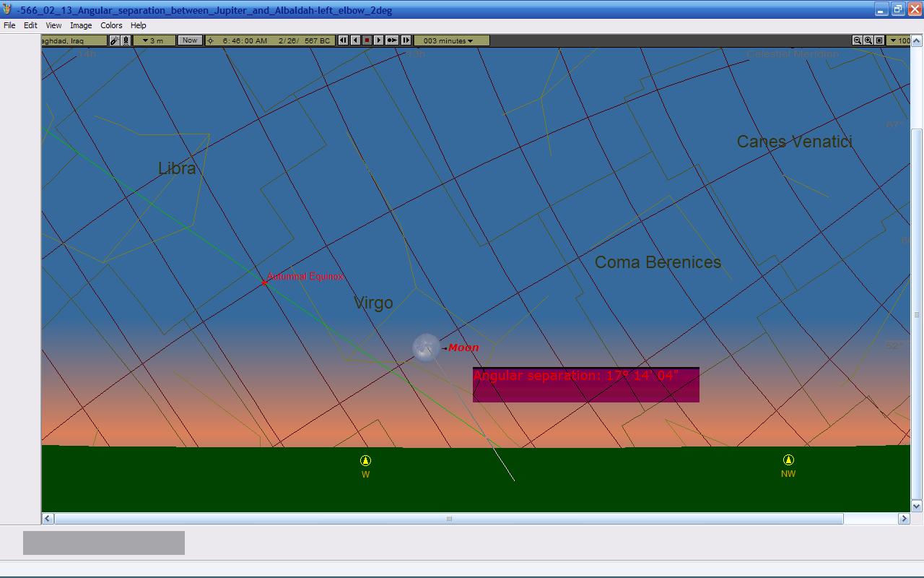Minimize the window
The width and height of the screenshot is (924, 578).
881,9
